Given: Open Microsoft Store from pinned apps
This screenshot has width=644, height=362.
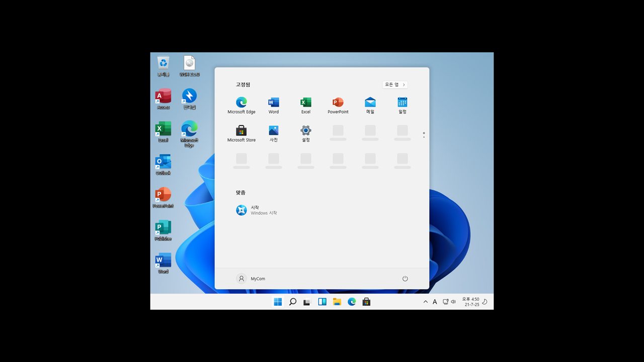Looking at the screenshot, I should point(242,134).
